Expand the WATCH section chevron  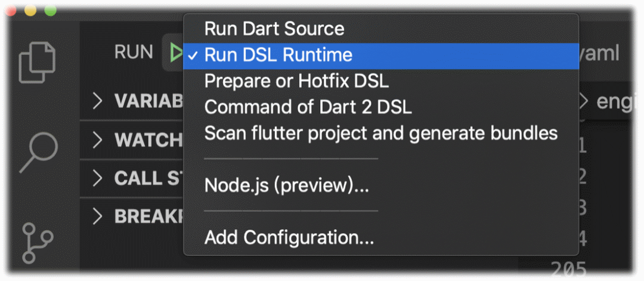pos(97,140)
